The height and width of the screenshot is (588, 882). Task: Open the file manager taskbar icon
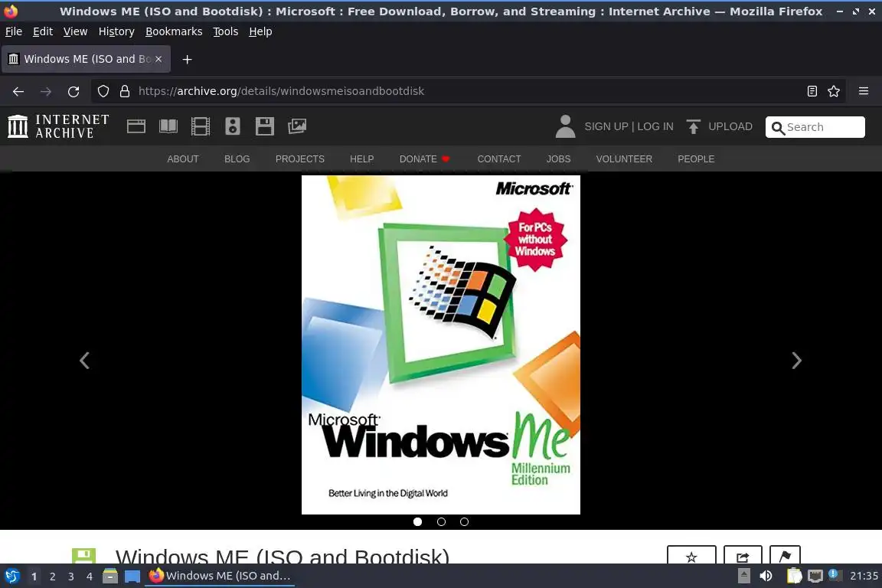pyautogui.click(x=110, y=577)
